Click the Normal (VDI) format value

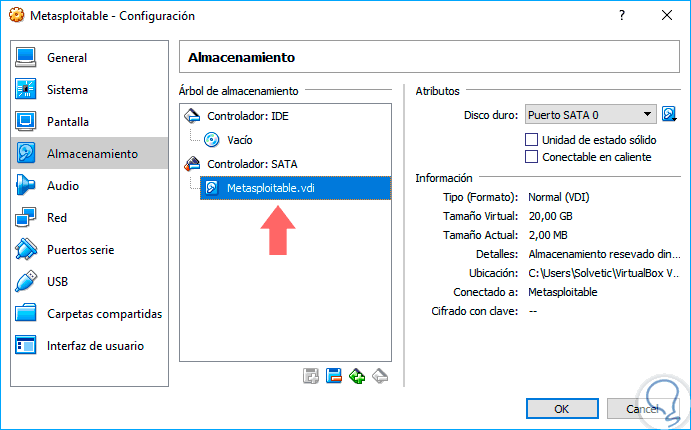[x=558, y=197]
